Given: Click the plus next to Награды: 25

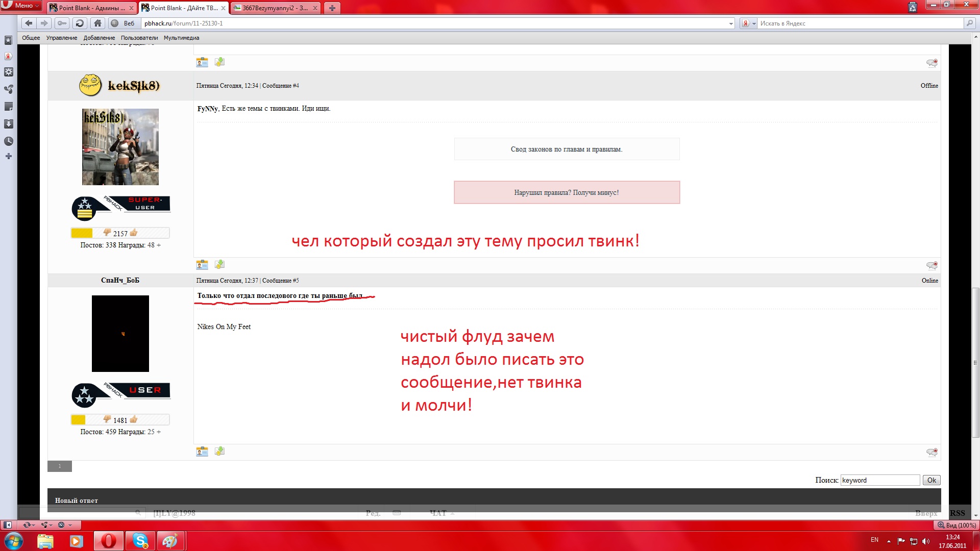Looking at the screenshot, I should (x=159, y=432).
